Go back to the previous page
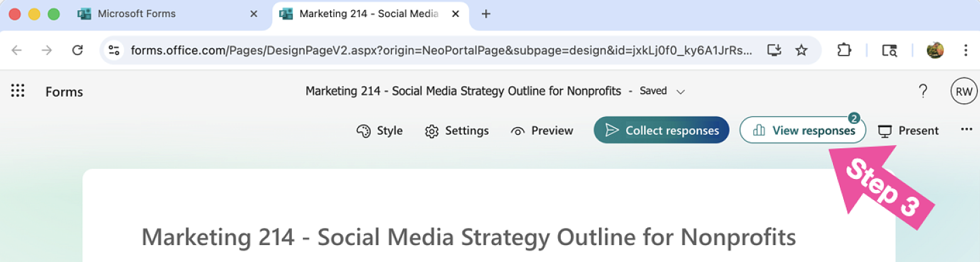The width and height of the screenshot is (980, 262). coord(17,50)
